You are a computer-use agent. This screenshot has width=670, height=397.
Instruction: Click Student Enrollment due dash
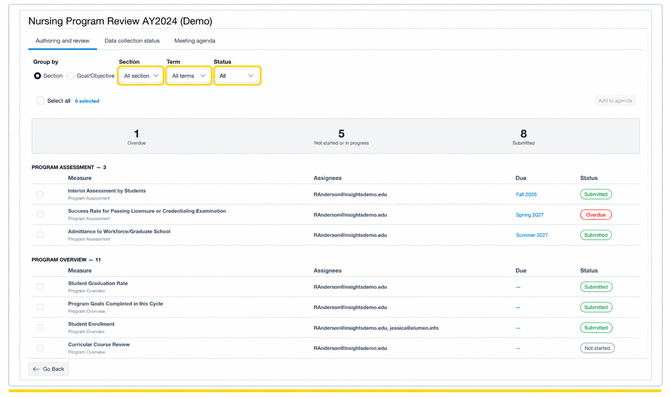tap(518, 328)
